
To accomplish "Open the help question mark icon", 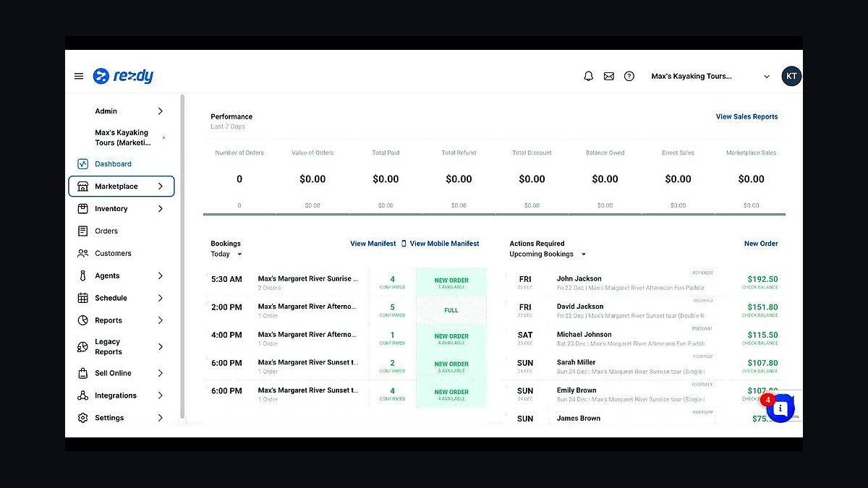I will tap(629, 76).
